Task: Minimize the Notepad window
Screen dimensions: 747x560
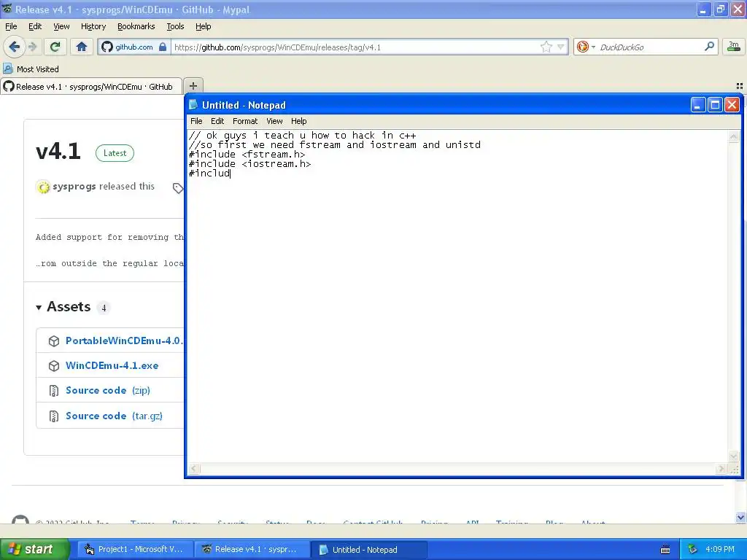Action: 698,105
